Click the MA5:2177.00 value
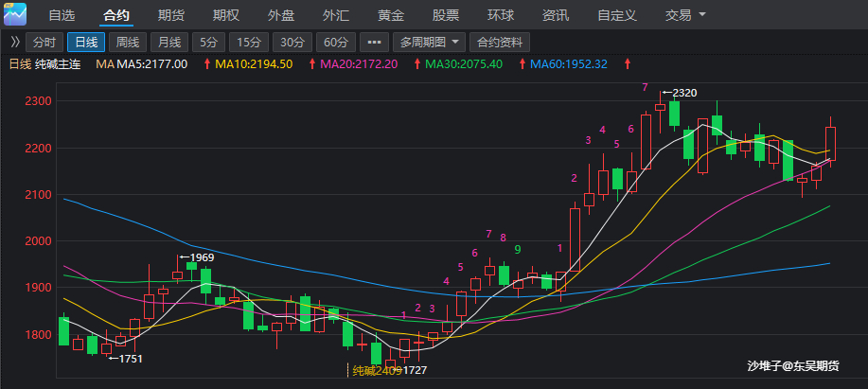The width and height of the screenshot is (868, 389). [151, 64]
